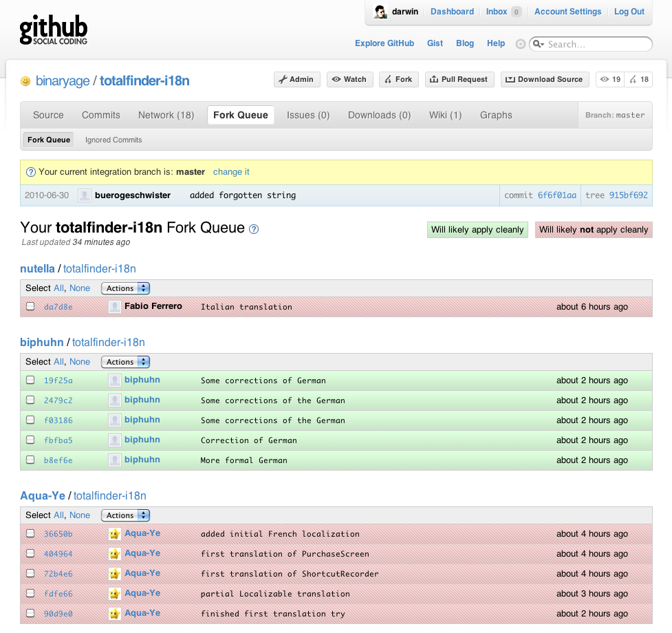Image resolution: width=672 pixels, height=633 pixels.
Task: Open the Actions dropdown in the Aqua-Ye section
Action: 125,515
